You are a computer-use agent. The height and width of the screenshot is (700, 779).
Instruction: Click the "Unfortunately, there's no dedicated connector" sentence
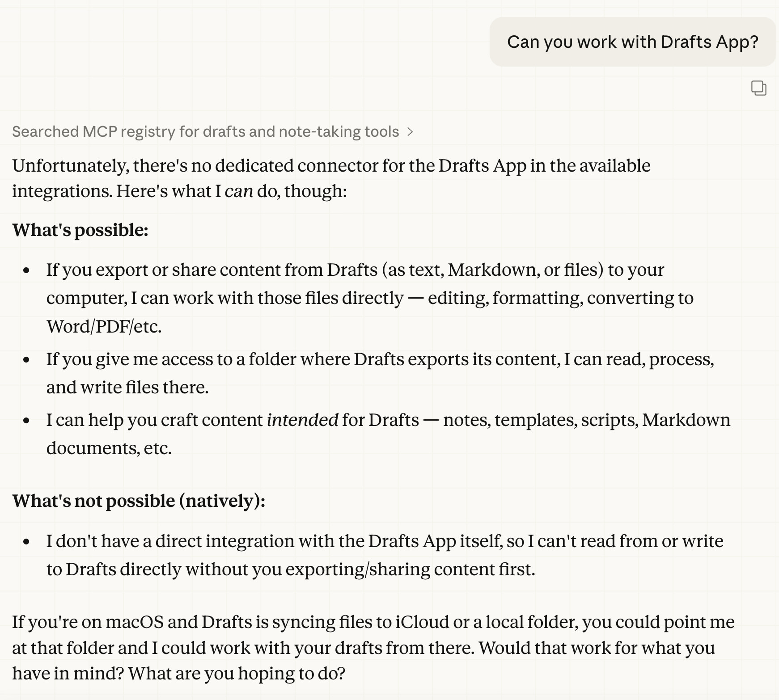pyautogui.click(x=331, y=166)
